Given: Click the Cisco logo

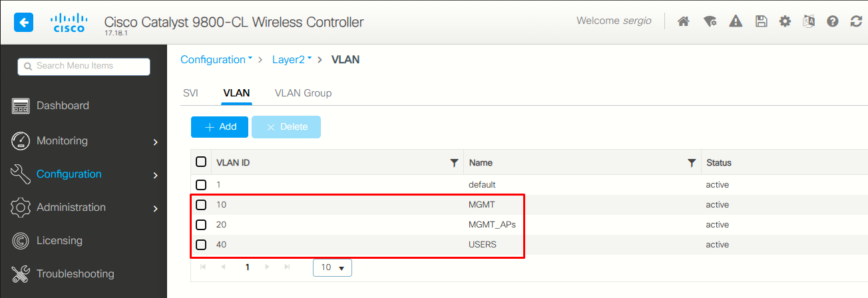Looking at the screenshot, I should point(68,23).
